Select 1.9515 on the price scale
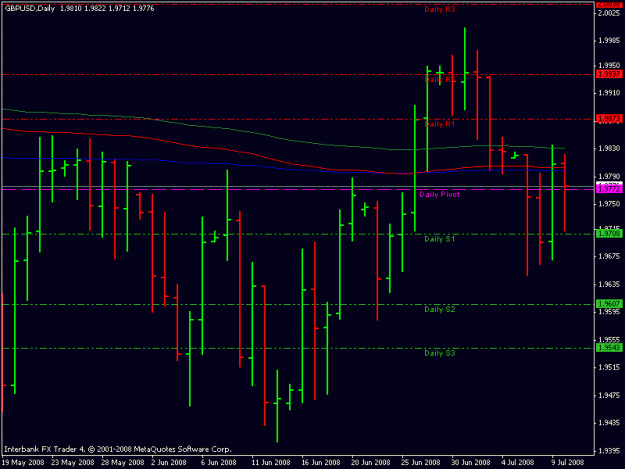Viewport: 625px width, 469px height. pos(609,367)
